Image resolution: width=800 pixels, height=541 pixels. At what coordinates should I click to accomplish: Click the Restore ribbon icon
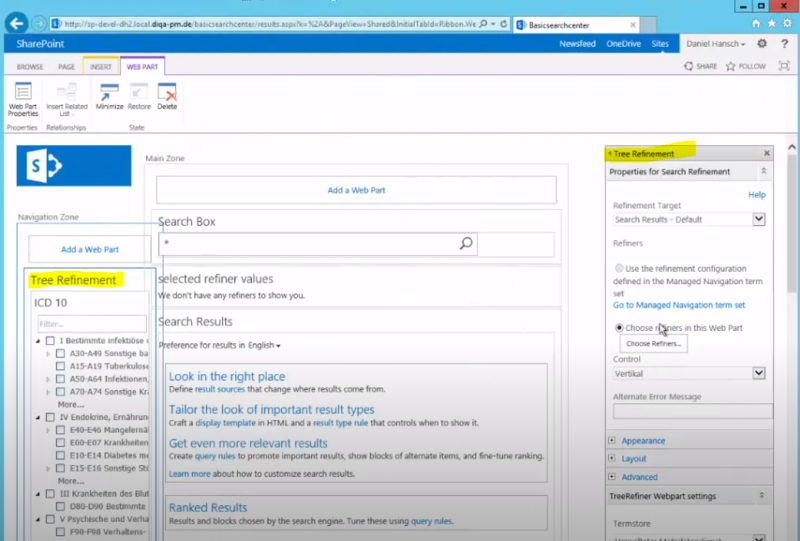(x=139, y=97)
